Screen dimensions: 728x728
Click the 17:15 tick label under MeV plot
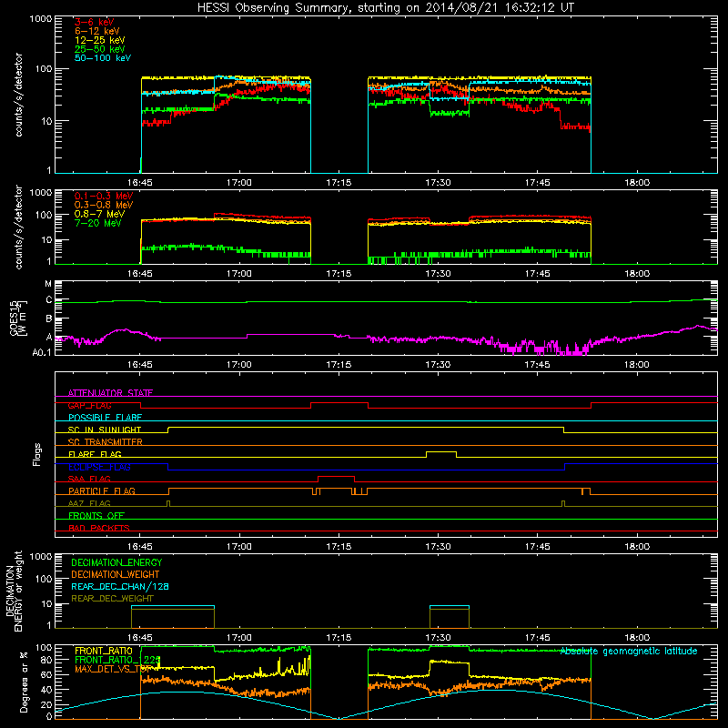tap(339, 274)
